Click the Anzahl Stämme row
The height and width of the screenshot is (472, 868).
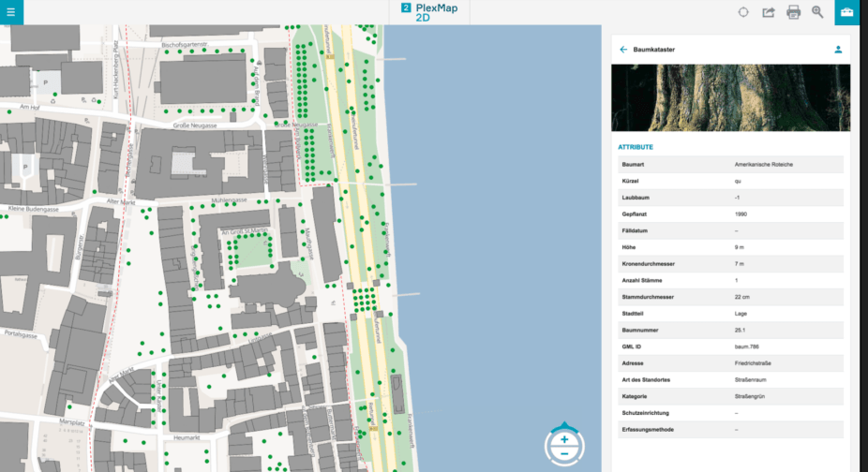[731, 281]
